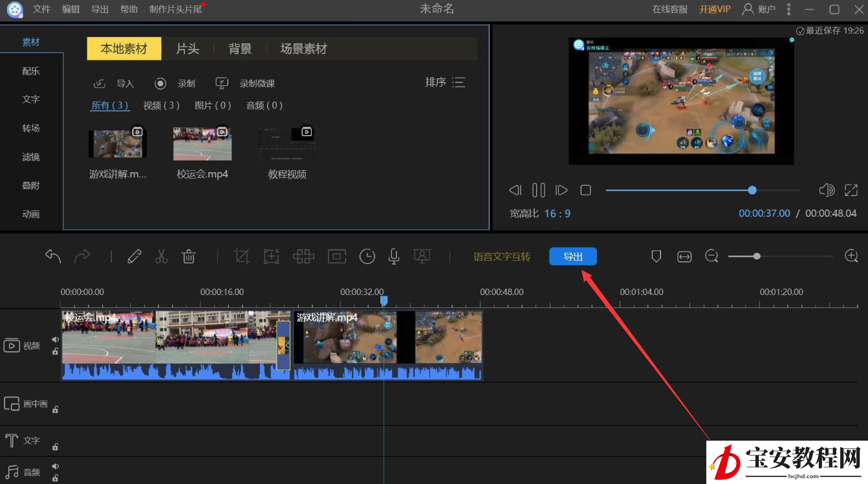868x484 pixels.
Task: Change the 16 : 9 aspect ratio
Action: tap(558, 214)
